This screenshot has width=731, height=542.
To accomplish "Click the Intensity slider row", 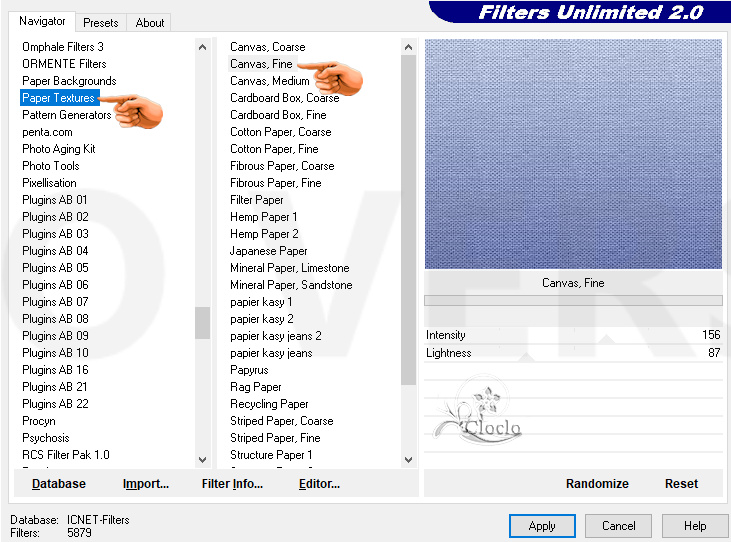I will point(572,335).
